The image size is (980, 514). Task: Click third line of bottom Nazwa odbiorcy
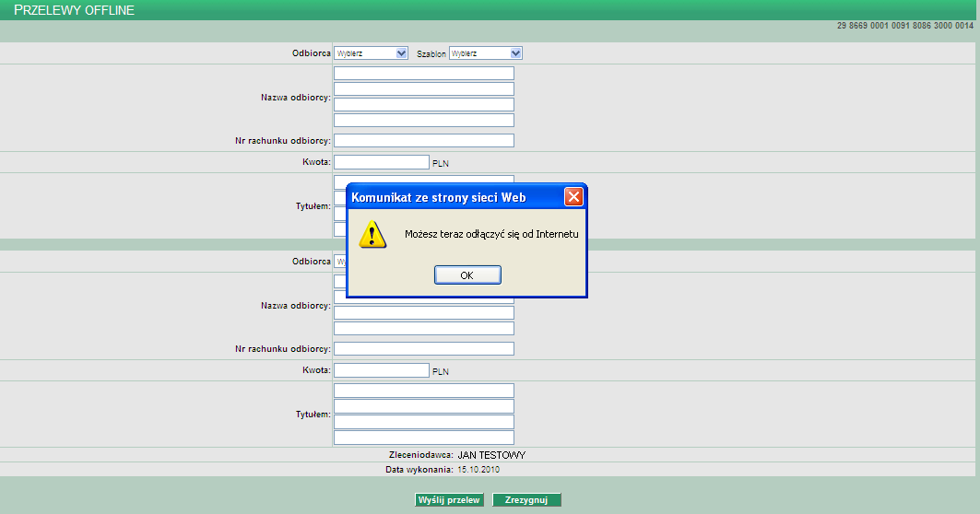(424, 312)
